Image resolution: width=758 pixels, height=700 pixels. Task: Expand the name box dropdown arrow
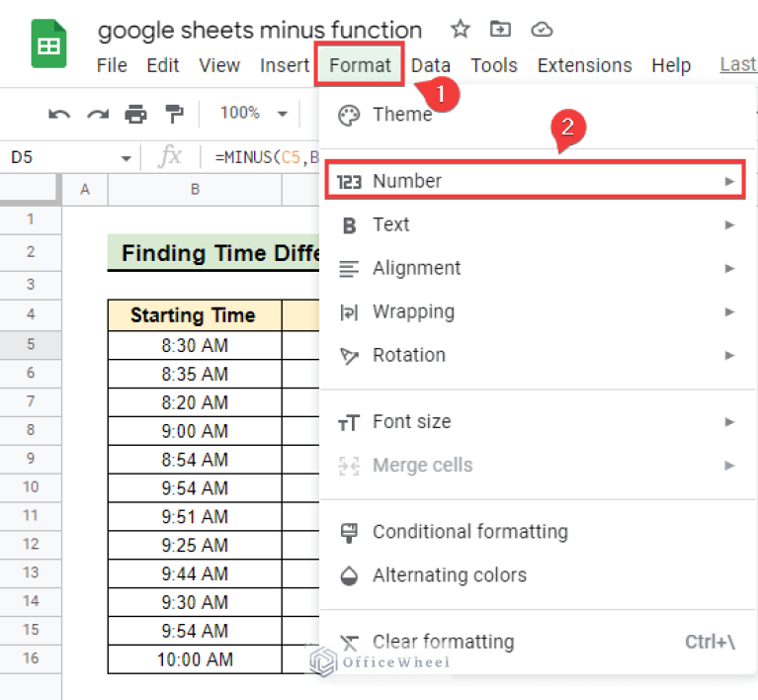(126, 157)
